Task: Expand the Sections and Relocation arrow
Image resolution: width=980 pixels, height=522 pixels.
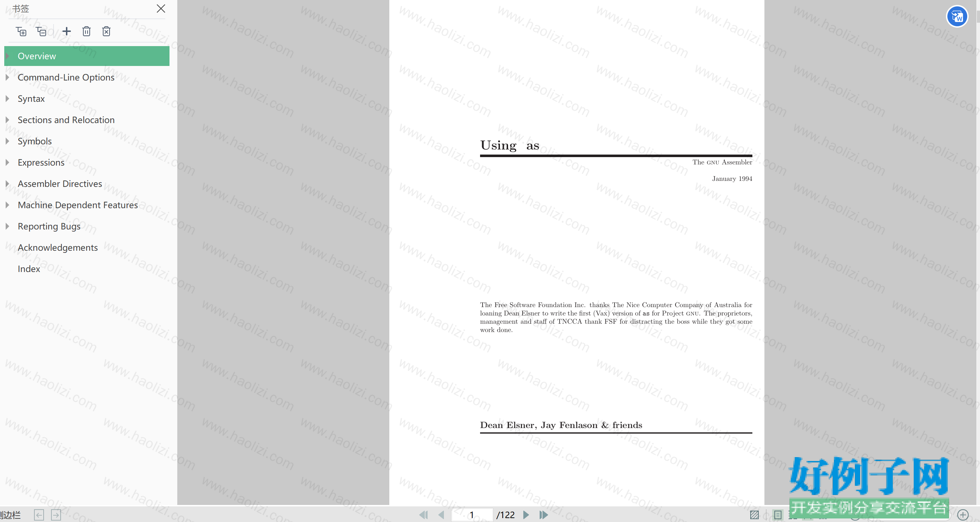Action: pyautogui.click(x=7, y=120)
